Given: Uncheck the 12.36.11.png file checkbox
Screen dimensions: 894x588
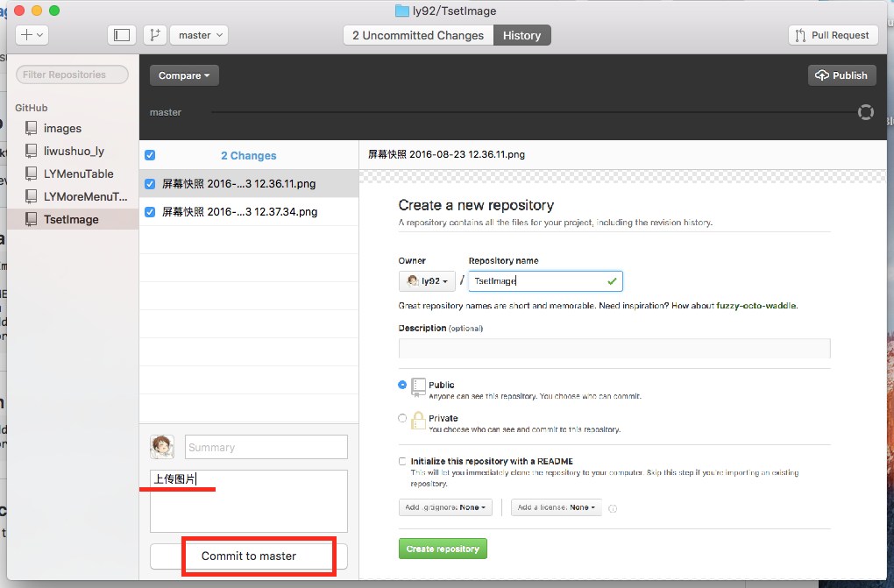Looking at the screenshot, I should [150, 184].
